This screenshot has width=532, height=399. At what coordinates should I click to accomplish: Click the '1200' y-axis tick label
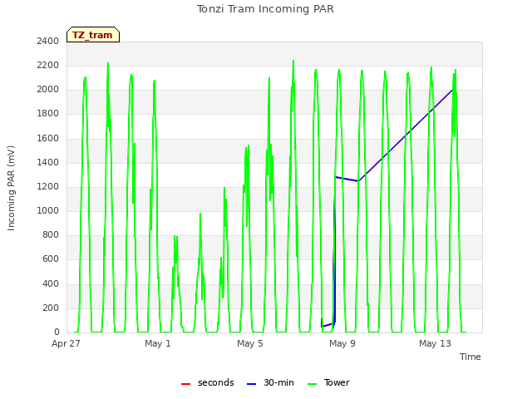(x=48, y=186)
